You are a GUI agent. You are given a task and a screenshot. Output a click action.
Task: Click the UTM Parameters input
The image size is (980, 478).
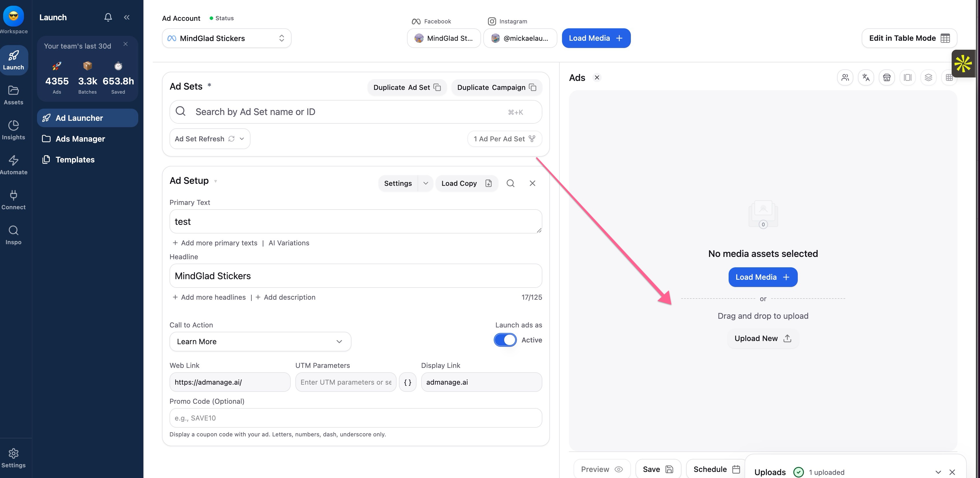pyautogui.click(x=345, y=382)
